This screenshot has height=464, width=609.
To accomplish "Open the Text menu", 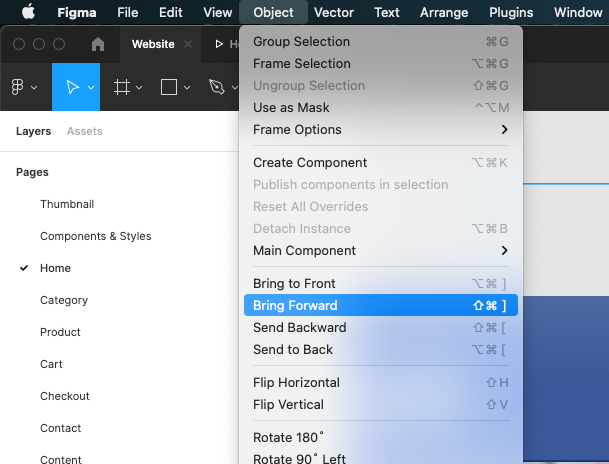I will (x=386, y=12).
